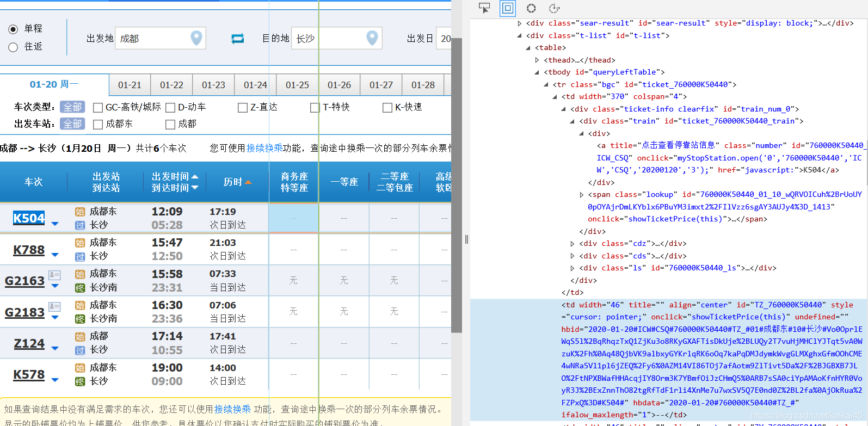Click the 出发地 input field with 成都
The image size is (868, 426).
[x=160, y=38]
